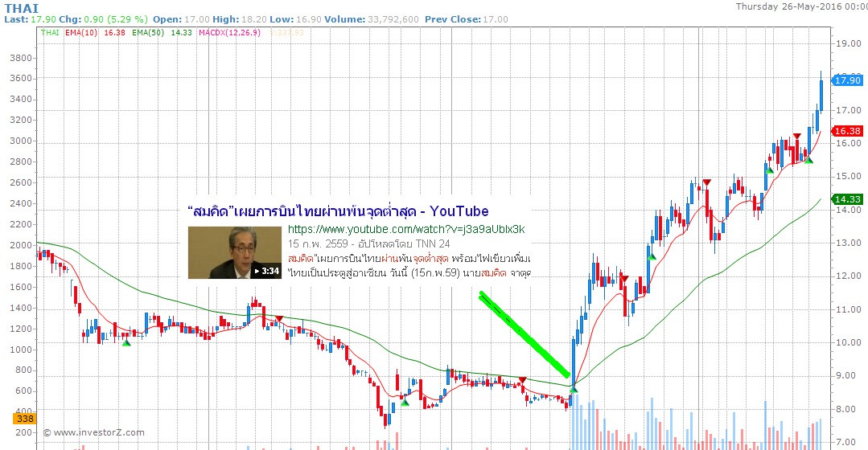
Task: Click the blue 17.90 last-price tag
Action: 848,80
